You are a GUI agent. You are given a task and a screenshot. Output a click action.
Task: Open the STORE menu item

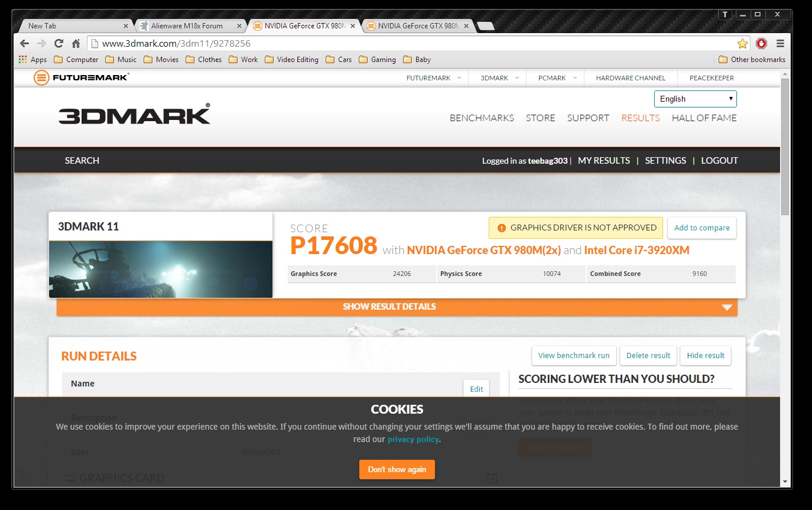540,118
